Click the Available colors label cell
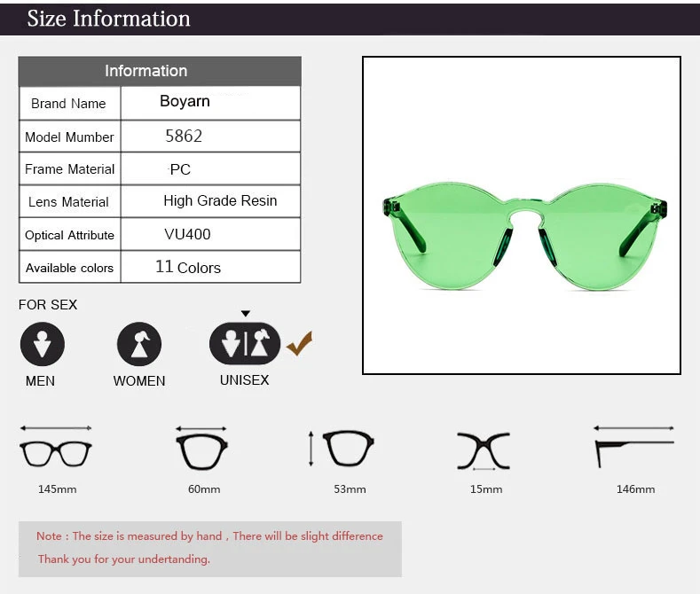700x594 pixels. pos(69,268)
